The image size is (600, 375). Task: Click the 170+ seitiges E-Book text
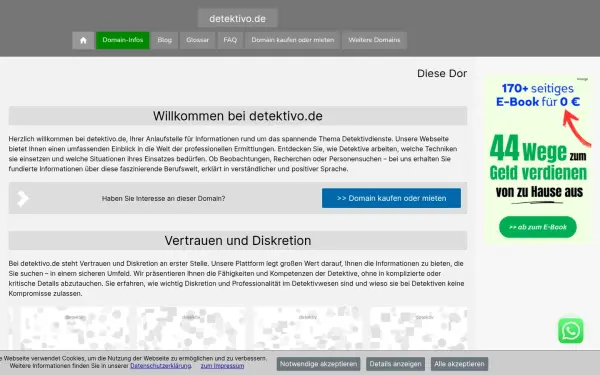tap(538, 95)
